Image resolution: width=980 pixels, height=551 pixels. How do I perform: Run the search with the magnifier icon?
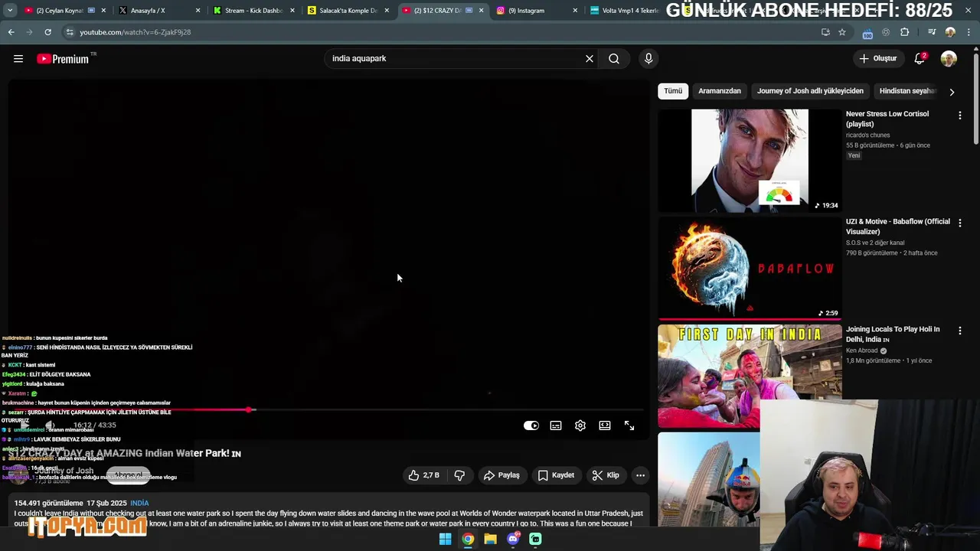tap(614, 59)
